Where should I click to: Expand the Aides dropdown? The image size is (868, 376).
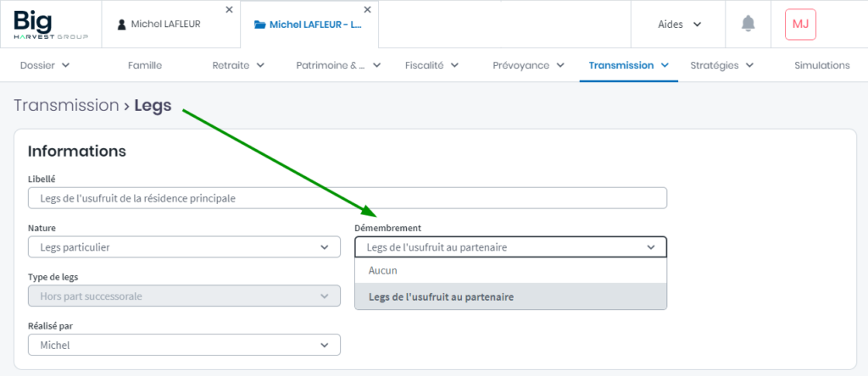[x=680, y=24]
